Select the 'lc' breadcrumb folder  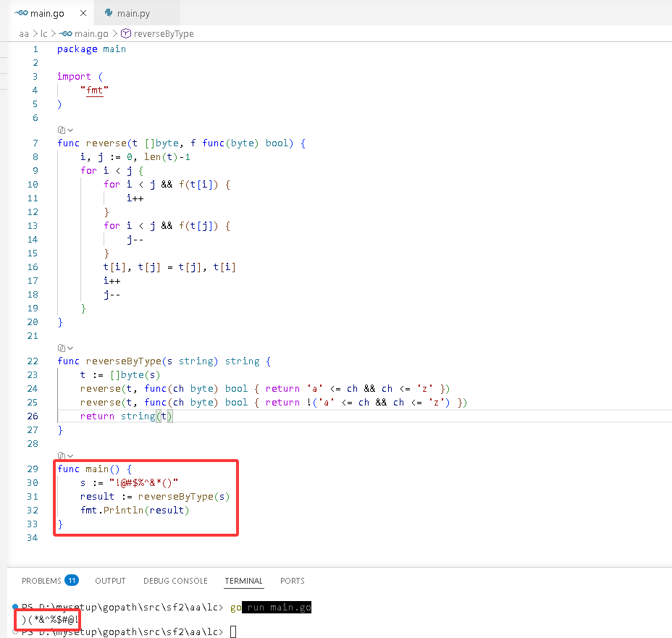point(43,34)
